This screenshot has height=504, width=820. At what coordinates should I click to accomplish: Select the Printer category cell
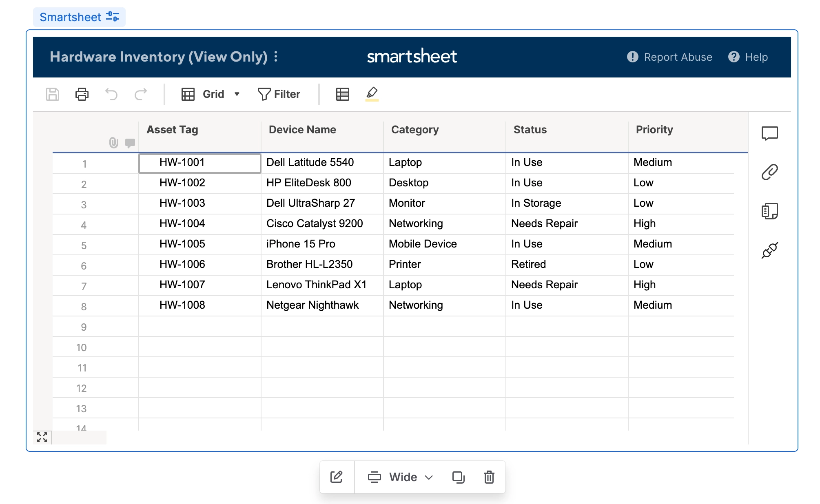(445, 265)
